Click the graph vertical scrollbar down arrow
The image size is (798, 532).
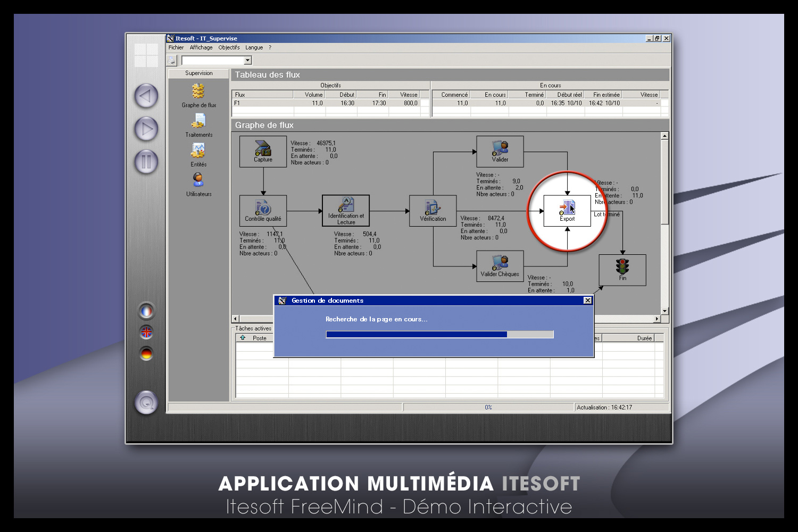click(x=664, y=311)
